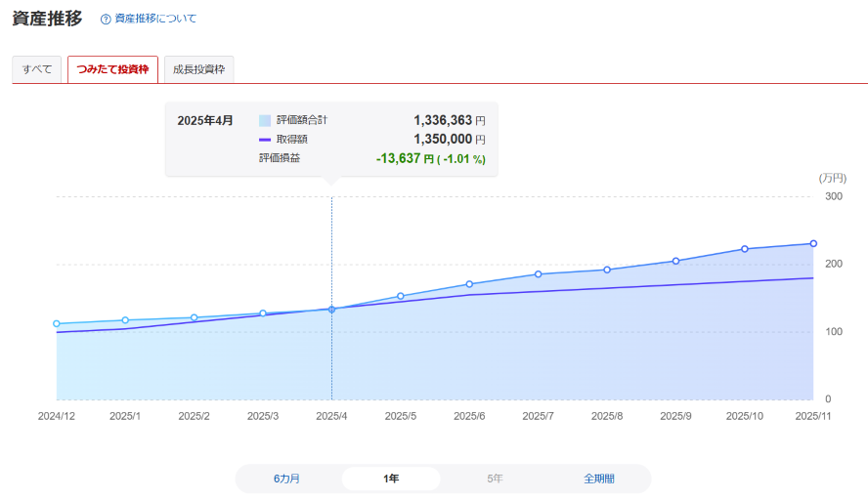Click the 2025/2 valuation data point
The height and width of the screenshot is (500, 868).
pos(194,317)
